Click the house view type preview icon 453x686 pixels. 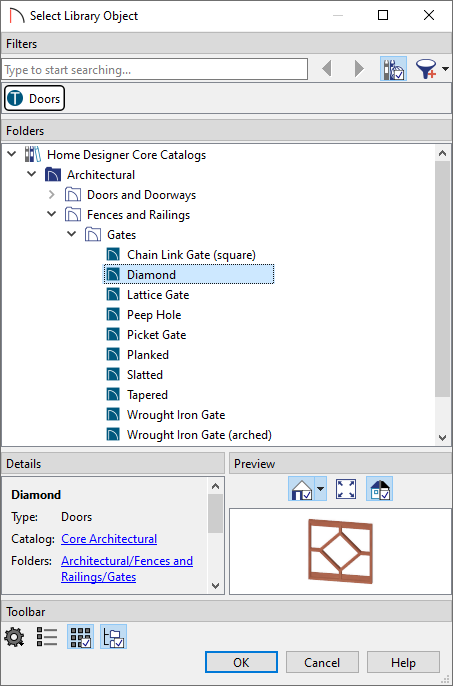[x=302, y=489]
